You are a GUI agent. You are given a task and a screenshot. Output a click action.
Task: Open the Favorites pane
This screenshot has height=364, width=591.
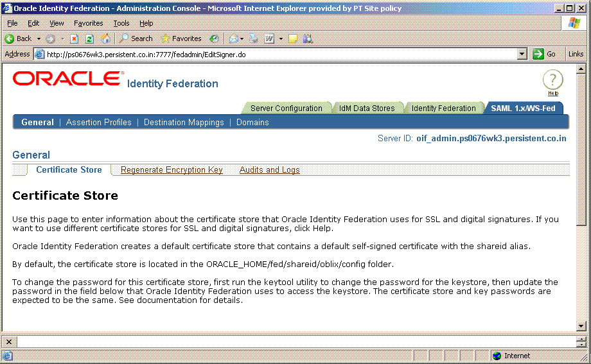[x=181, y=39]
